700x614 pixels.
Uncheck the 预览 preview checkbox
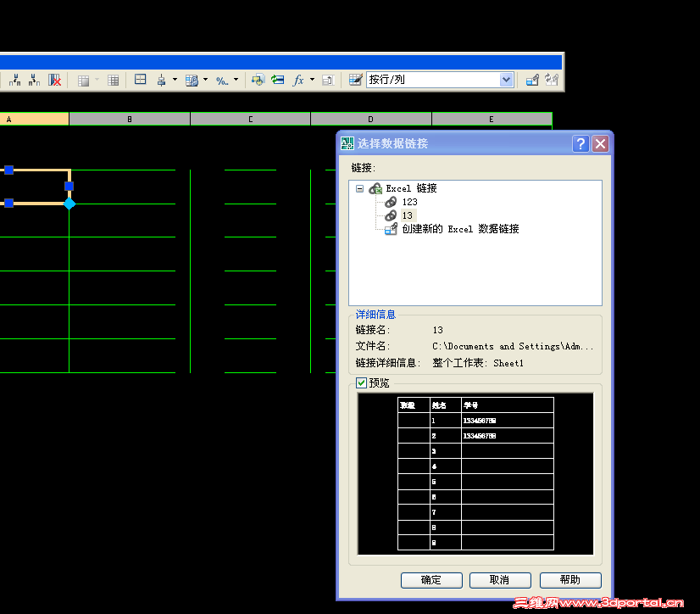click(x=361, y=383)
